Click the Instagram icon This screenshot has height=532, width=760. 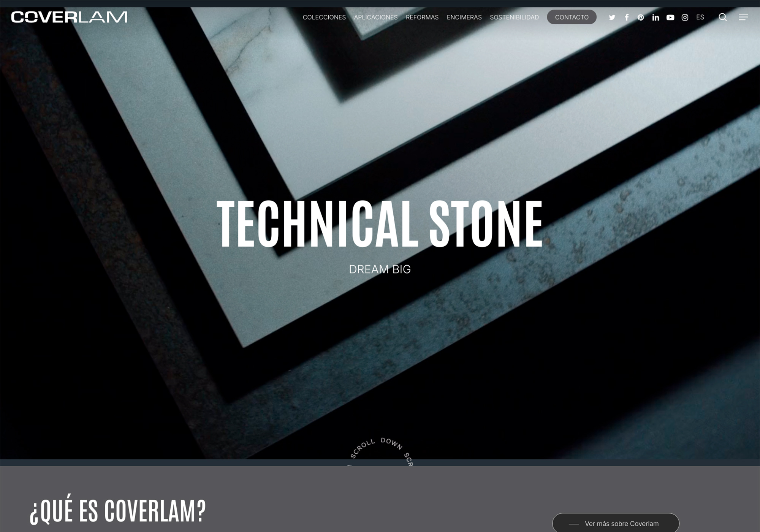click(685, 17)
